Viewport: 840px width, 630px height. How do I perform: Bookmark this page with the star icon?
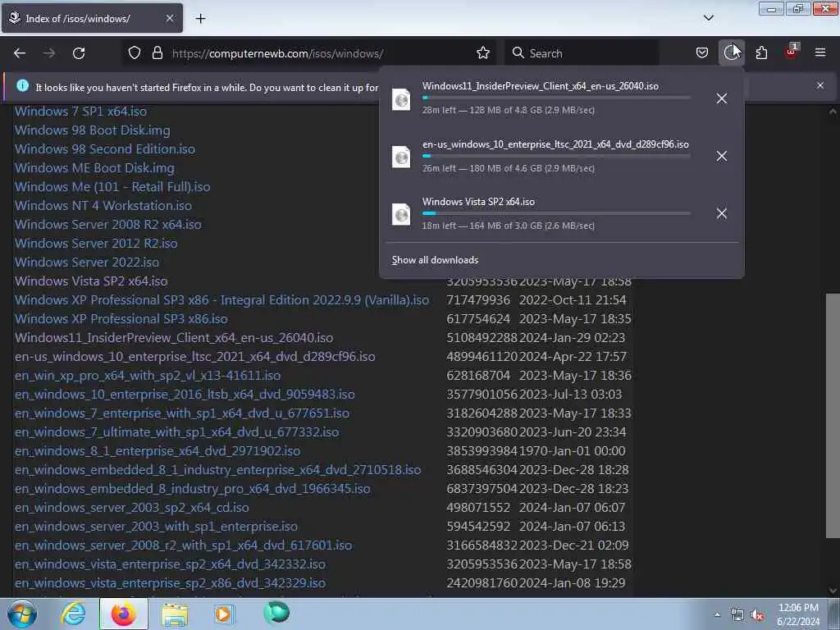pyautogui.click(x=482, y=53)
